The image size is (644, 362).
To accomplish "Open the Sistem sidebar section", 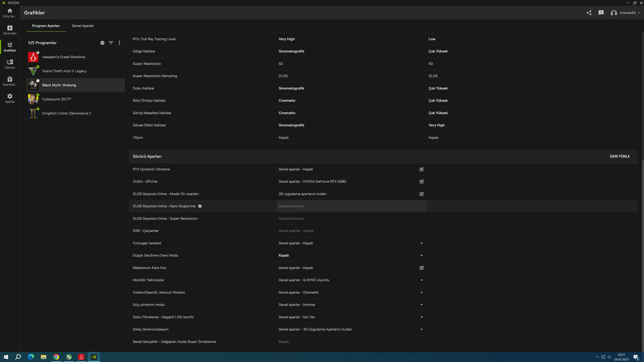I will pos(10,64).
